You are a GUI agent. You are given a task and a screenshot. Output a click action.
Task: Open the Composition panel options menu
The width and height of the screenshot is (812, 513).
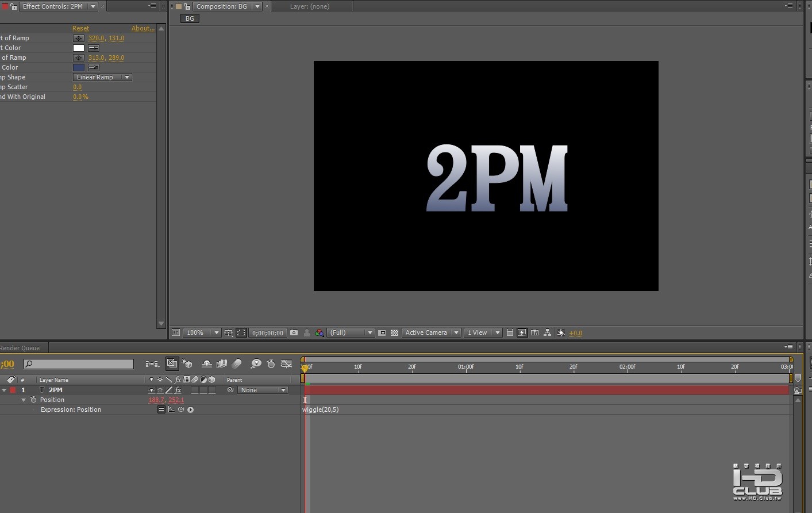788,6
